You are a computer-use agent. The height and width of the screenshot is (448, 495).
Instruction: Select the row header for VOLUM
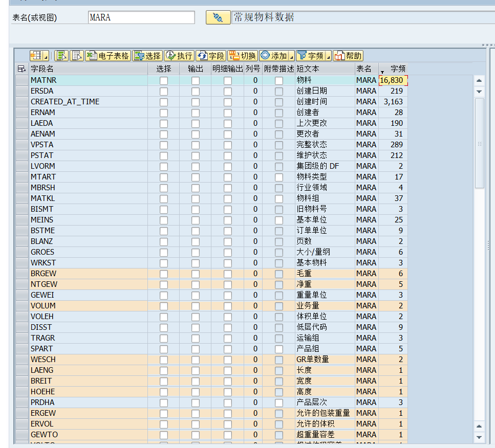(x=22, y=306)
